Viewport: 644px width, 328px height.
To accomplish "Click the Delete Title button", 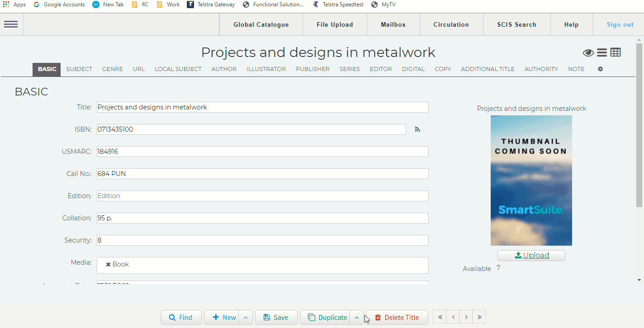I will coord(397,318).
